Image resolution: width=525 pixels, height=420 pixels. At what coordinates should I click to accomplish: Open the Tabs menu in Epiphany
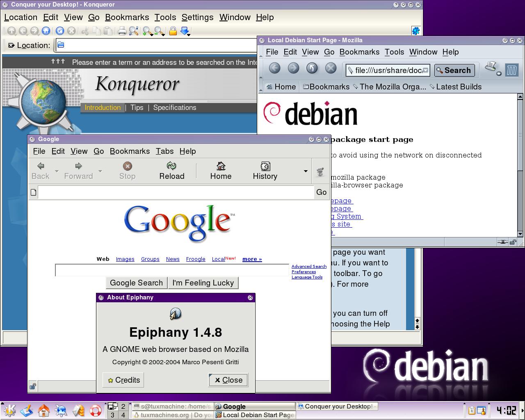pyautogui.click(x=164, y=151)
